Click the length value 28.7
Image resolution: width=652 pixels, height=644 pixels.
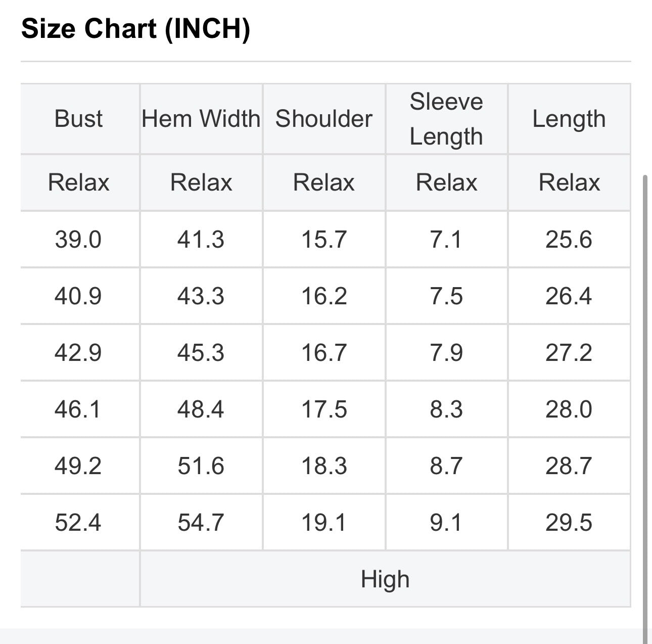pyautogui.click(x=569, y=466)
